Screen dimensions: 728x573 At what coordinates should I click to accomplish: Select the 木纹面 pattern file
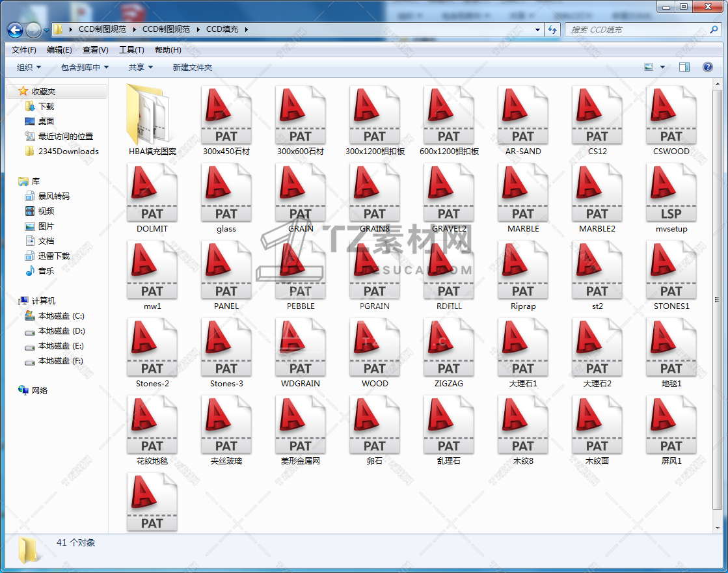597,430
